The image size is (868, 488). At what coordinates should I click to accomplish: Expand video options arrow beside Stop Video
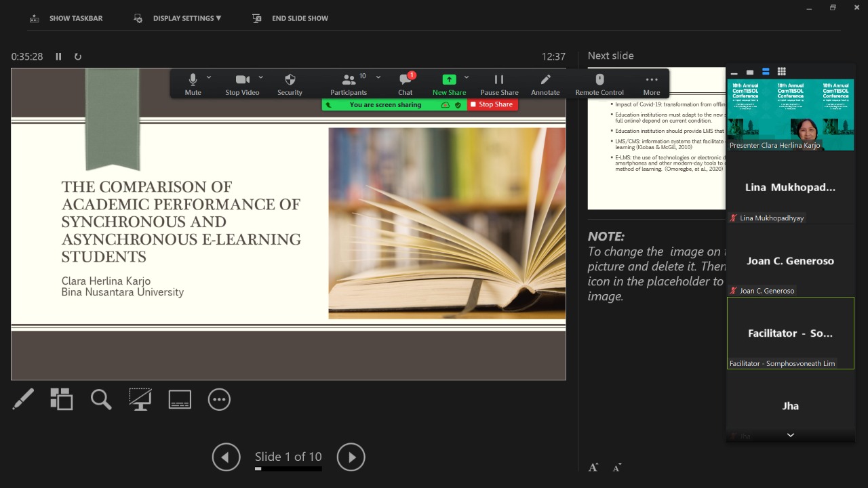[261, 77]
